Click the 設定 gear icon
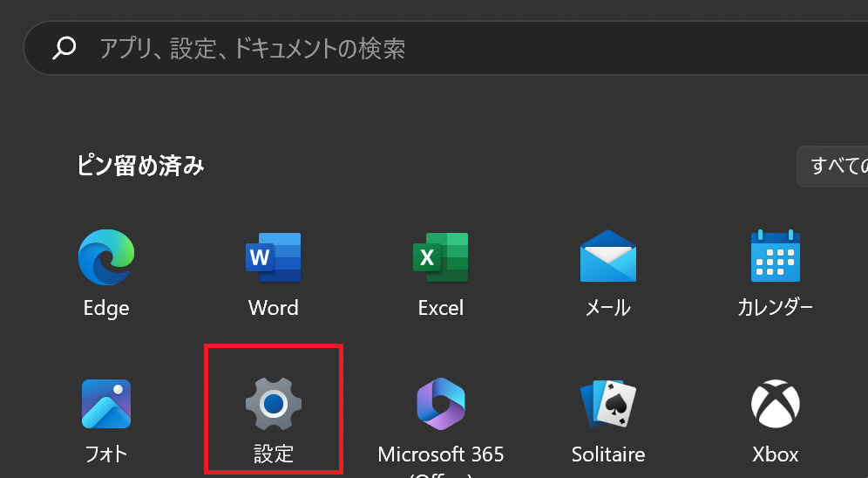The width and height of the screenshot is (868, 478). pos(273,403)
